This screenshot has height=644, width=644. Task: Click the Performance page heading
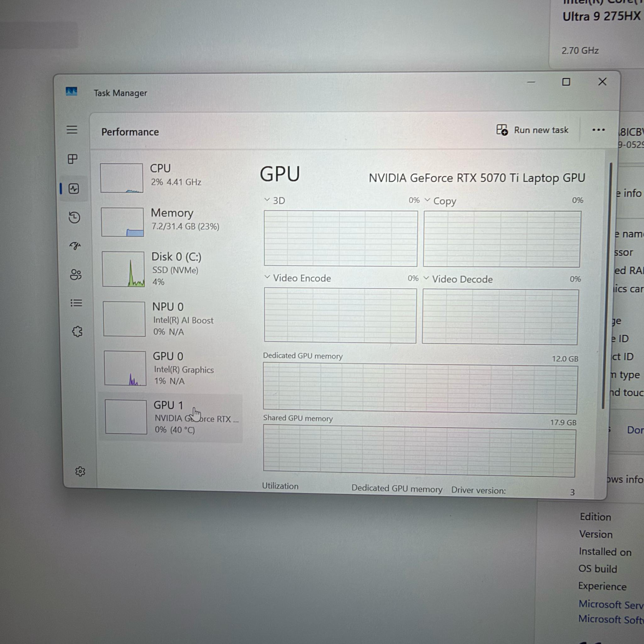[x=130, y=132]
